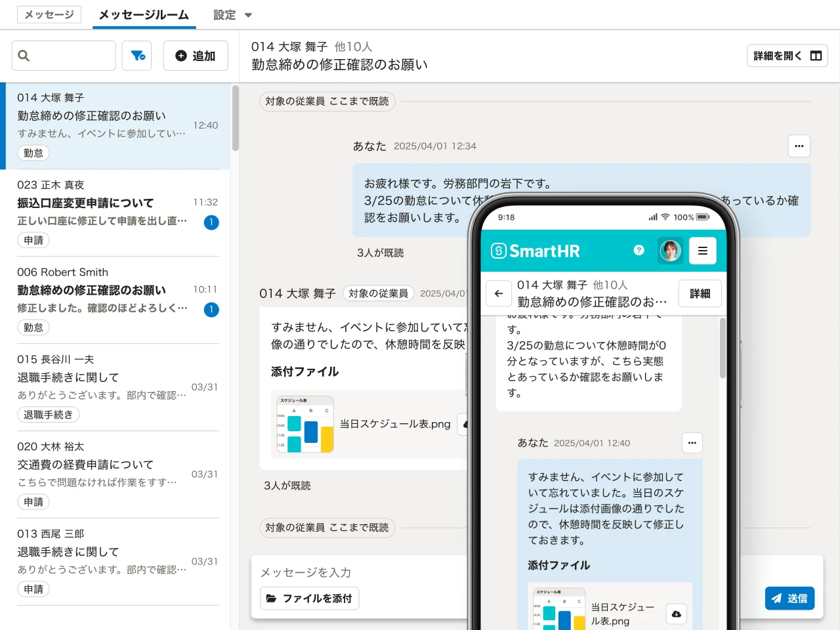Open 020 大林 裕太 交通費 conversation
This screenshot has width=840, height=630.
115,475
